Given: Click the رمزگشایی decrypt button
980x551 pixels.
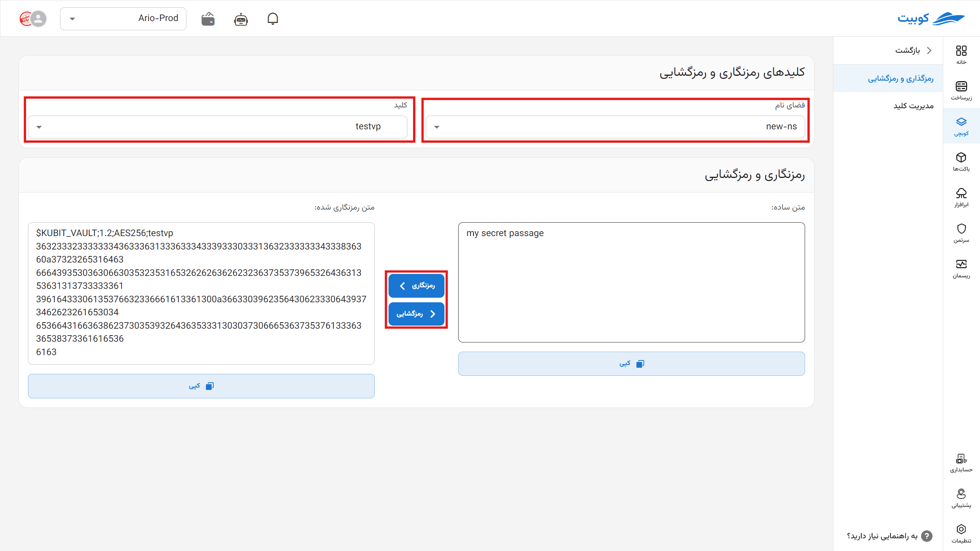Looking at the screenshot, I should point(416,314).
